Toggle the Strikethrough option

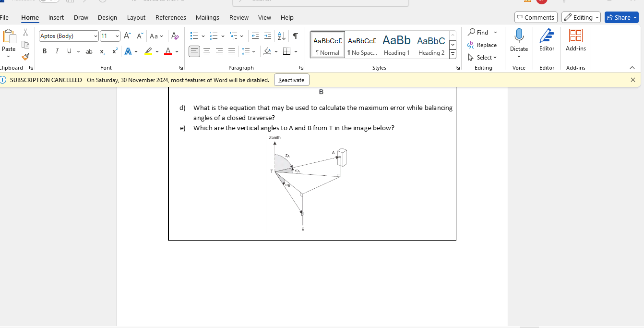pyautogui.click(x=89, y=51)
